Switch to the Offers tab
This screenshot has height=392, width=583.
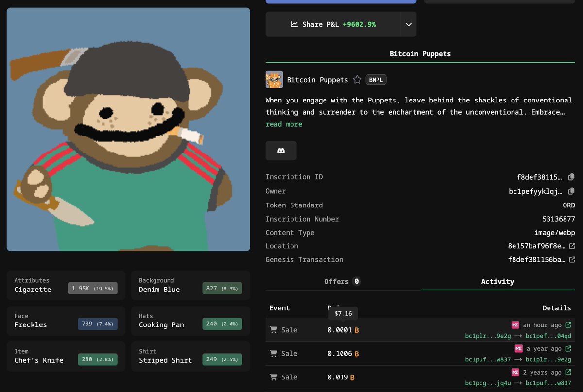pos(343,281)
